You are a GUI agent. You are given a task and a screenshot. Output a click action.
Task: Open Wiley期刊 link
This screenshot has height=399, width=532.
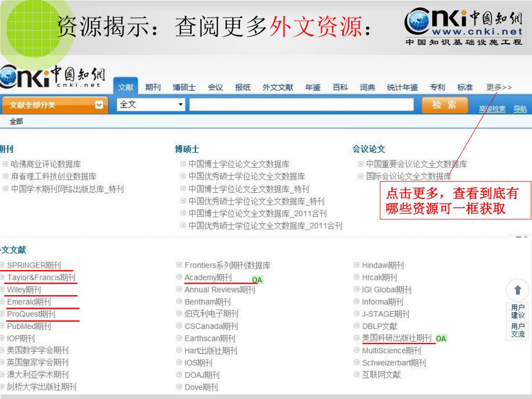click(x=24, y=290)
